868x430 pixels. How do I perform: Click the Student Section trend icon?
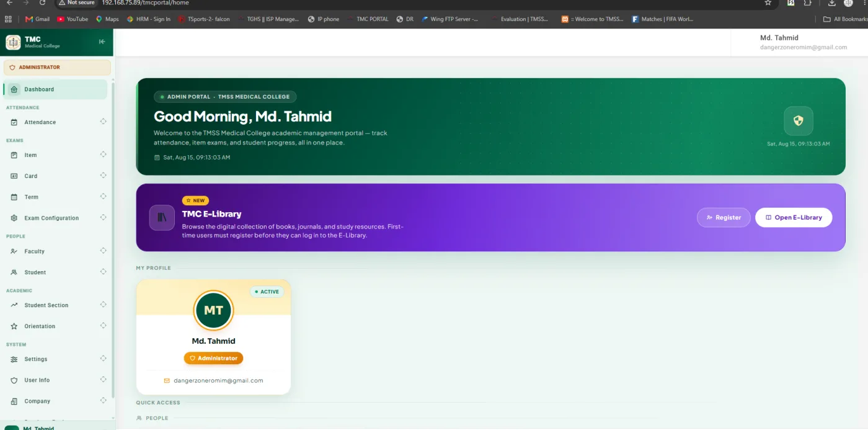point(14,305)
